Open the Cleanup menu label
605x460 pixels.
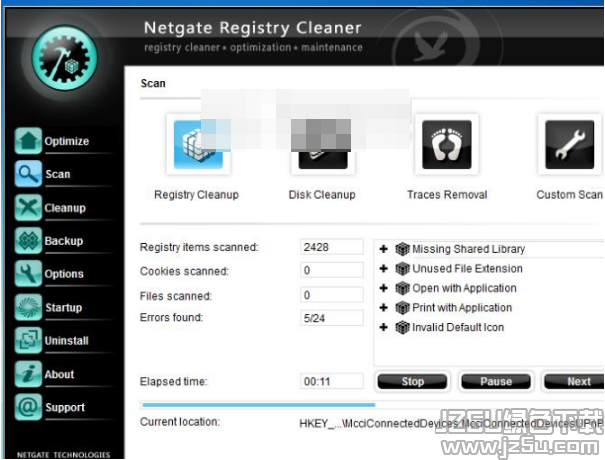(65, 208)
